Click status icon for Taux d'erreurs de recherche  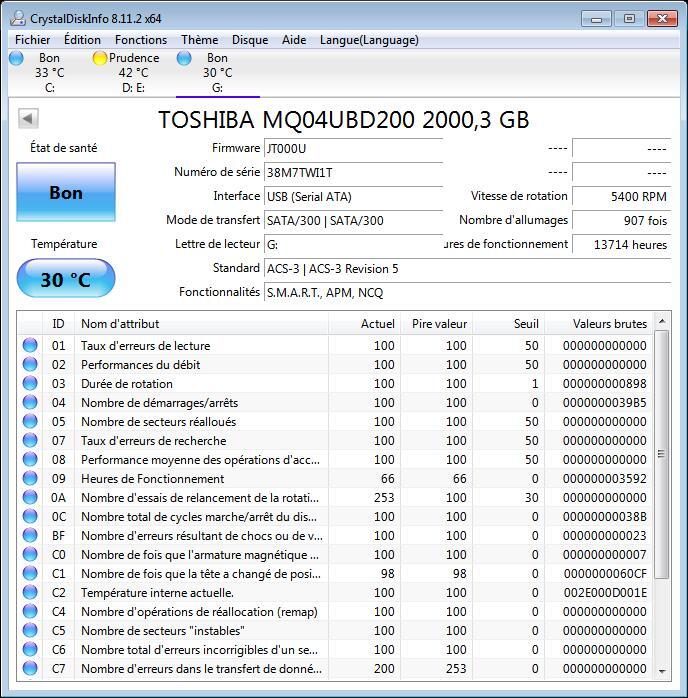coord(30,441)
